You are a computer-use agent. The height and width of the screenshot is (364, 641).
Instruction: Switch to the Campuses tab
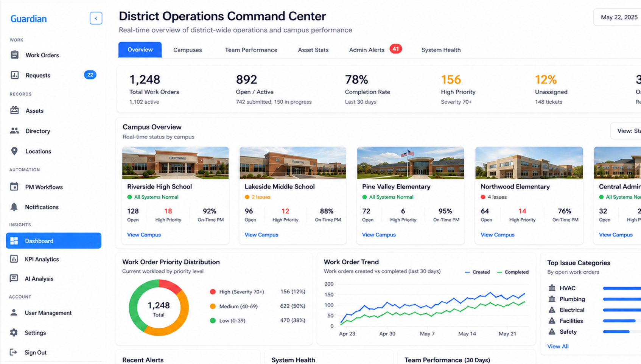point(187,50)
